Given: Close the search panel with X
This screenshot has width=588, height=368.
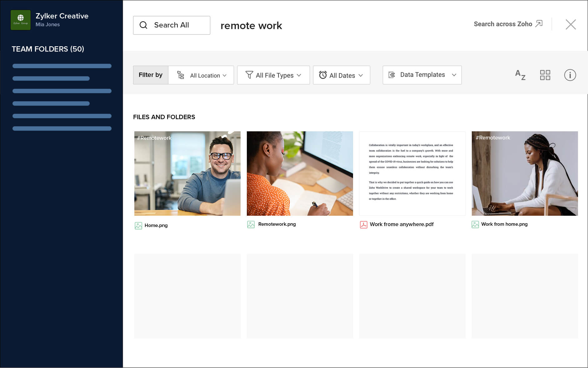Looking at the screenshot, I should (571, 24).
